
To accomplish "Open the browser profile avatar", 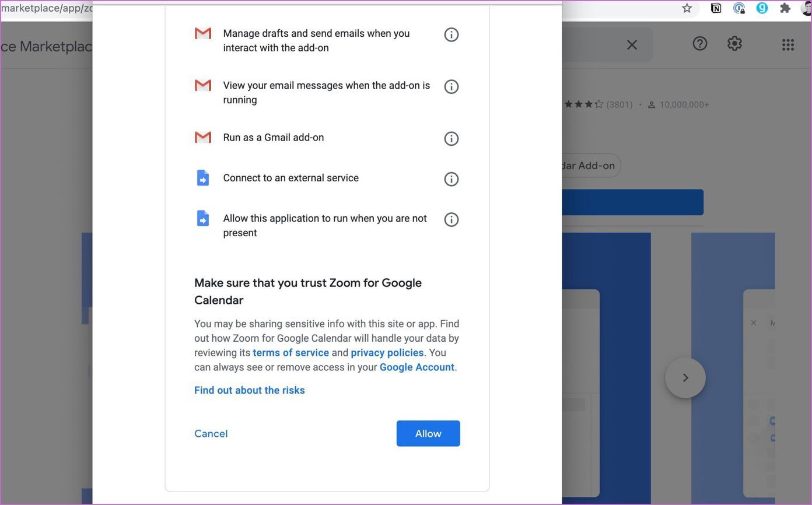I will coord(807,8).
